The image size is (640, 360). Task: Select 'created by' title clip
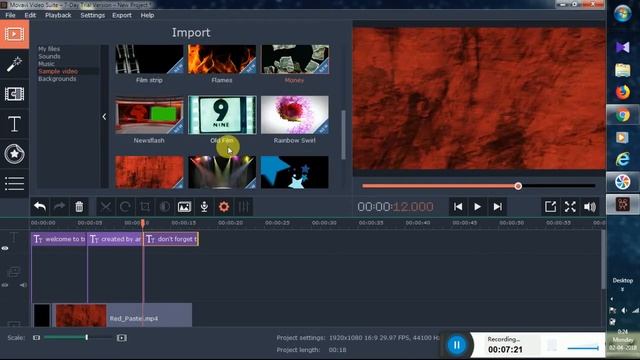pos(116,239)
